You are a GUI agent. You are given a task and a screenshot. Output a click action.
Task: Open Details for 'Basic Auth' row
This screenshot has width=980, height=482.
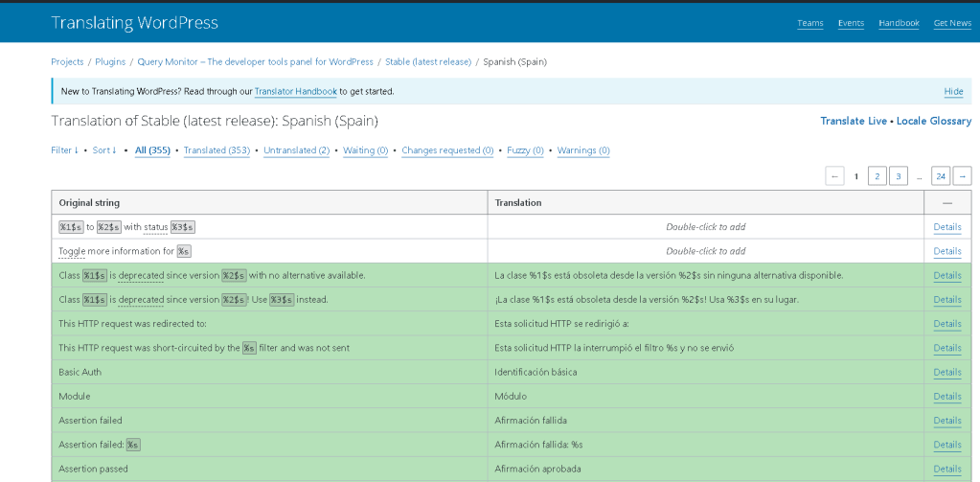pyautogui.click(x=946, y=372)
